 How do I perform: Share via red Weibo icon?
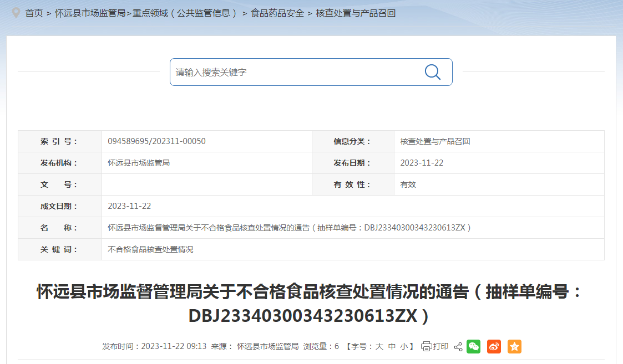(x=494, y=346)
